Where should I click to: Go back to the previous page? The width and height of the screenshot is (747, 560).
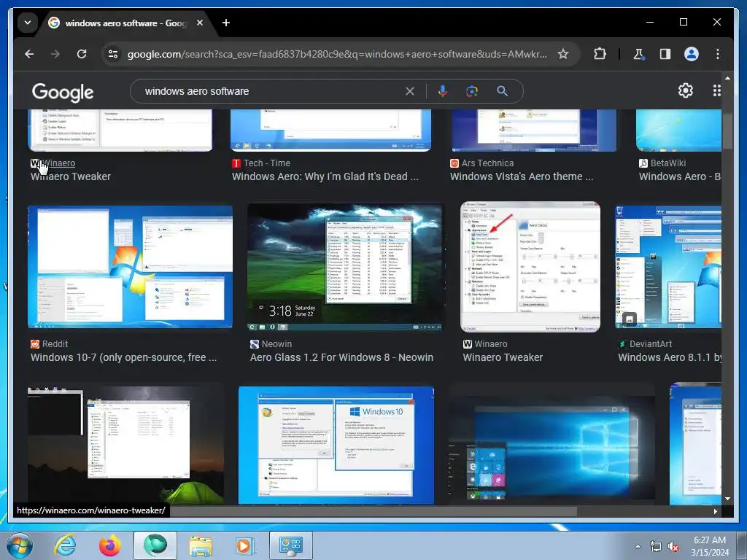pos(29,54)
